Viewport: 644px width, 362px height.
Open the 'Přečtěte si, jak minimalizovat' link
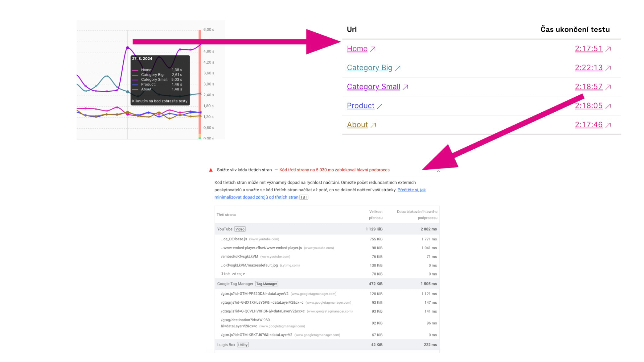click(411, 190)
